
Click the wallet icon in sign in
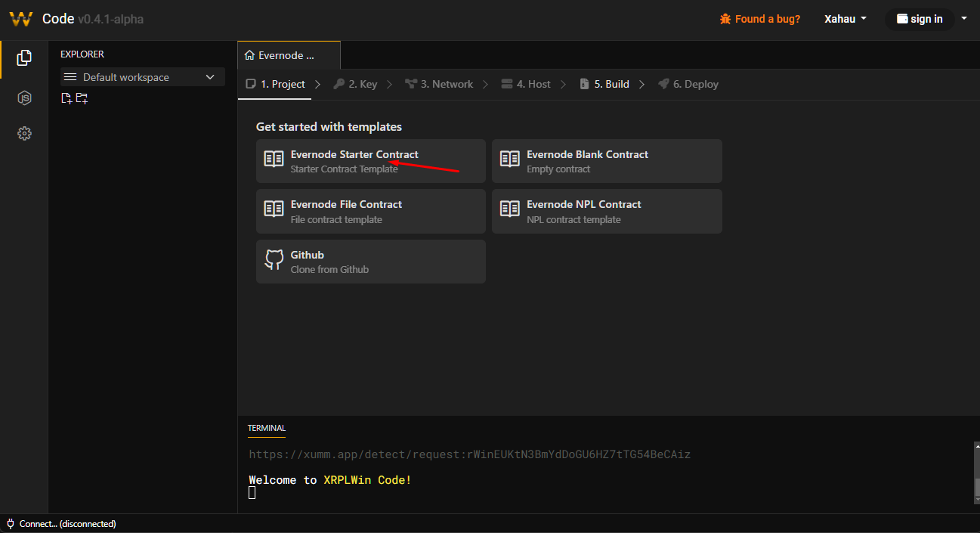pos(902,19)
